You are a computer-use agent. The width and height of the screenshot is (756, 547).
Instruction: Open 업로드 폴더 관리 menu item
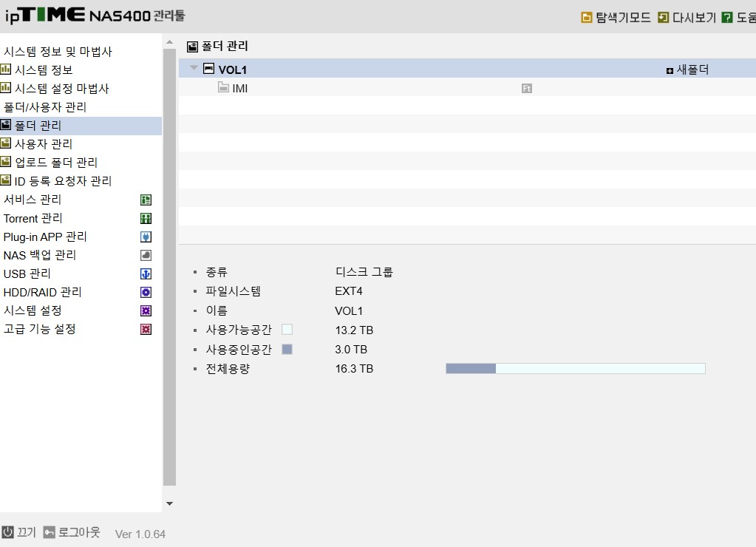click(56, 163)
